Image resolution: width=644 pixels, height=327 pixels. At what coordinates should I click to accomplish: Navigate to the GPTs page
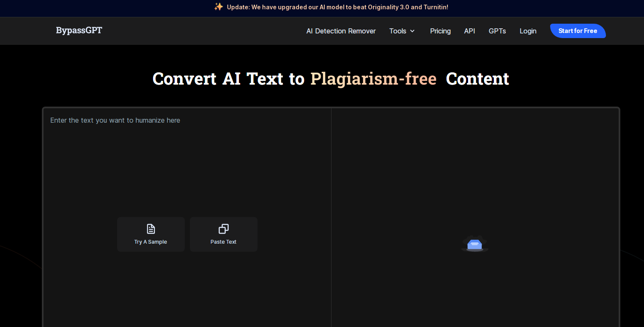(x=497, y=31)
